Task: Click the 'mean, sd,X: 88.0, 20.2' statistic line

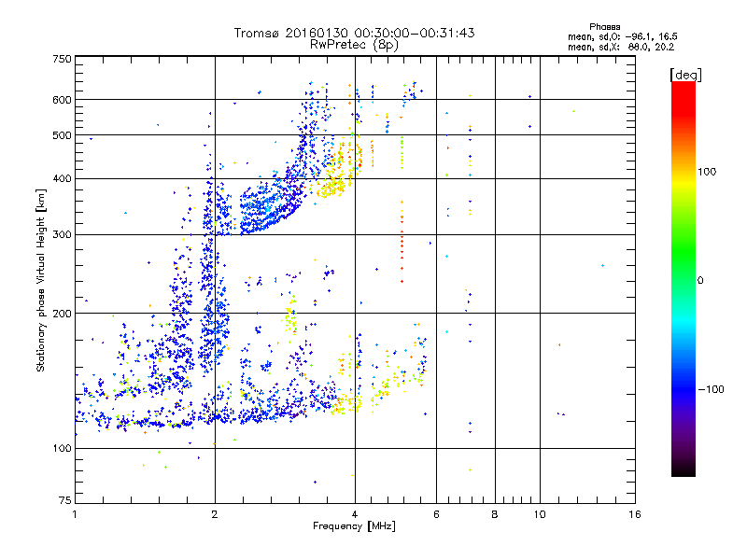Action: pyautogui.click(x=621, y=47)
